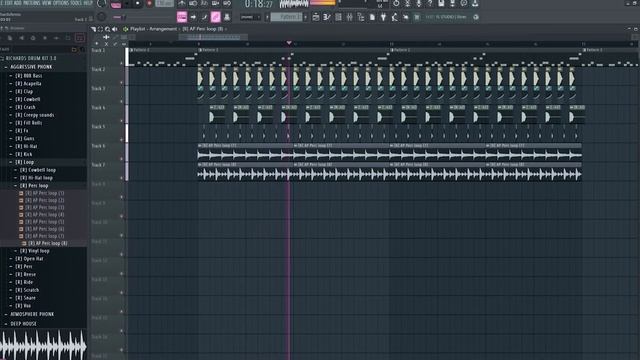This screenshot has width=640, height=360.
Task: Mute Track 4 using its switch
Action: click(122, 120)
